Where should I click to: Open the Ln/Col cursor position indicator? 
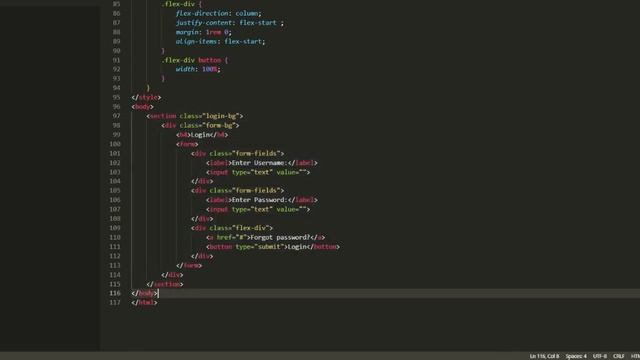[544, 356]
